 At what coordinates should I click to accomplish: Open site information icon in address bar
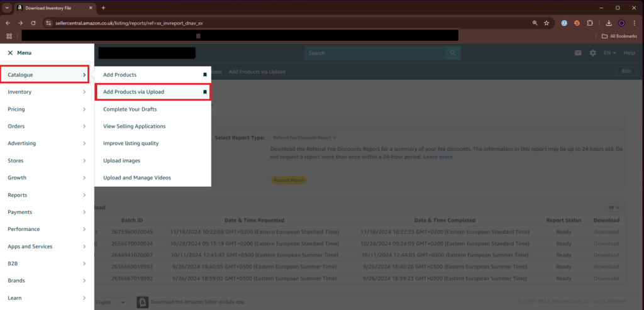[x=48, y=23]
